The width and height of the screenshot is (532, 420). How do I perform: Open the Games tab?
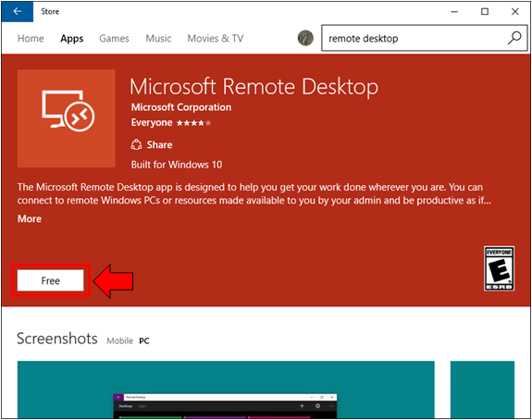114,38
